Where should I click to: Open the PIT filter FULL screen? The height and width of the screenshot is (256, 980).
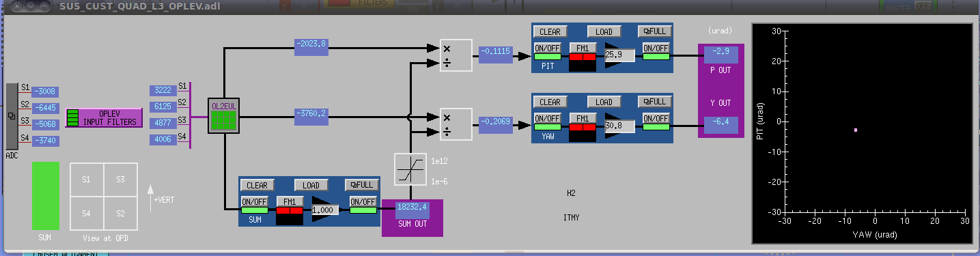(x=655, y=31)
